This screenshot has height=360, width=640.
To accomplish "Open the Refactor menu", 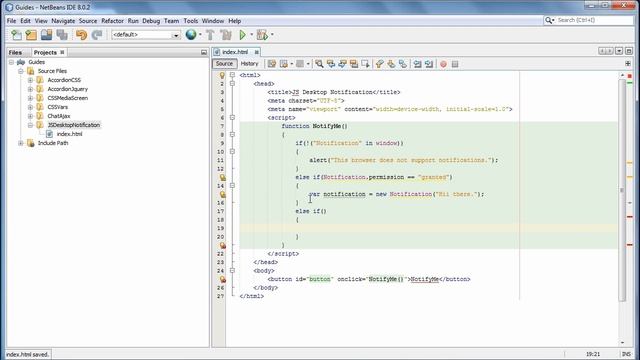I will point(112,21).
